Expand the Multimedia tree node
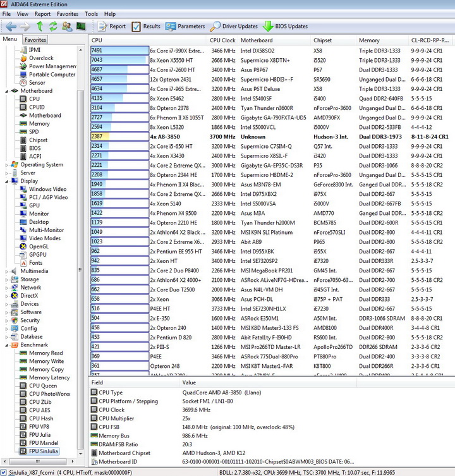The height and width of the screenshot is (476, 455). point(7,271)
